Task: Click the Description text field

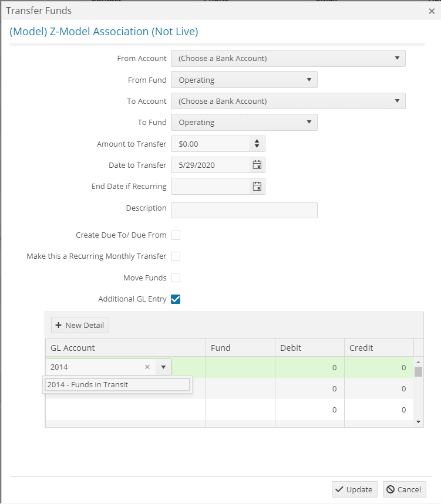Action: pos(244,210)
